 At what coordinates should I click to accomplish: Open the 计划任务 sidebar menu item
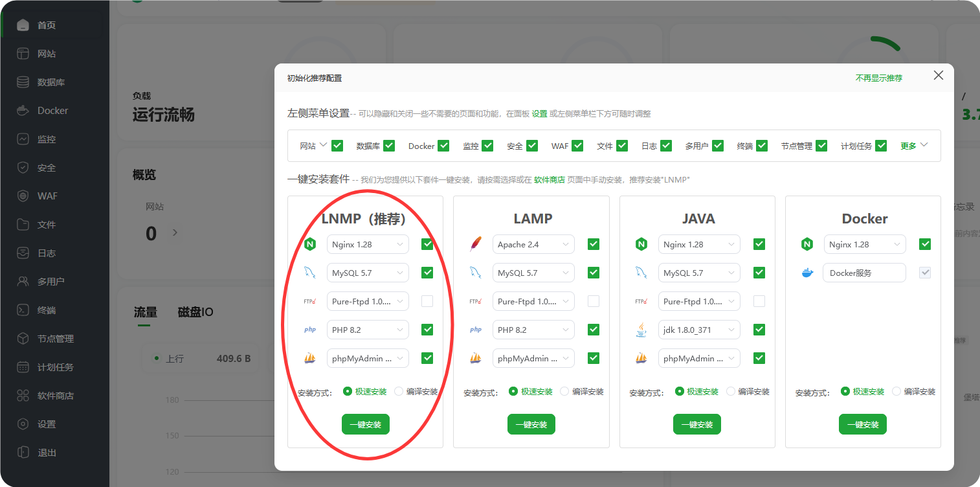(x=55, y=367)
